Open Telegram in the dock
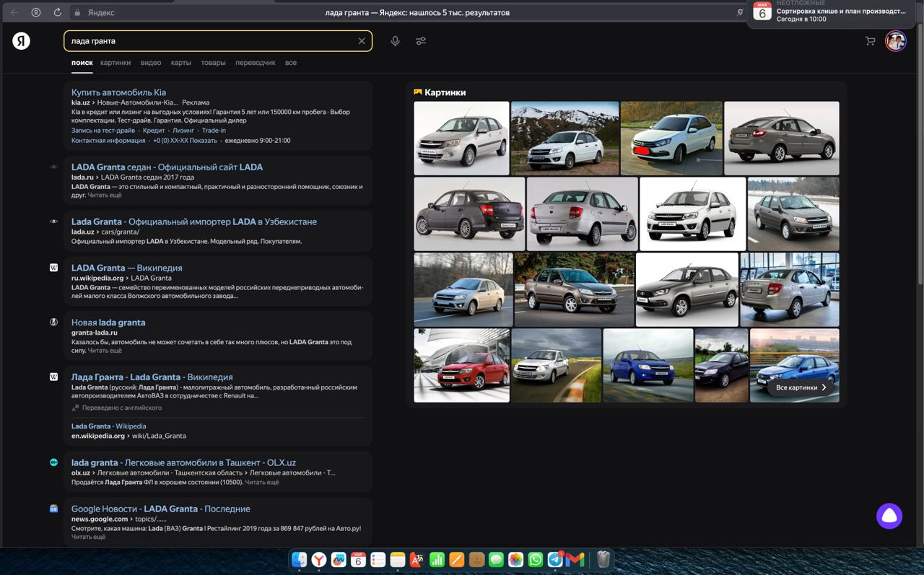This screenshot has width=924, height=575. click(x=555, y=559)
